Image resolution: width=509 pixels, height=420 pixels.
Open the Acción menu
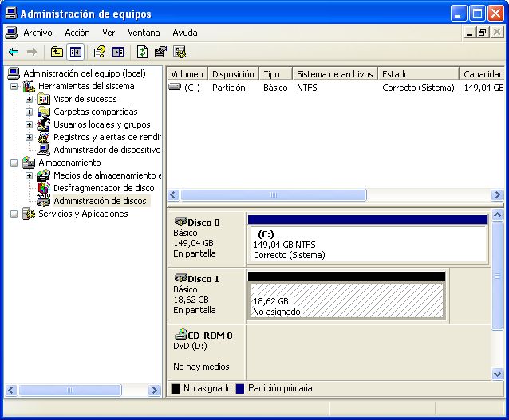pyautogui.click(x=77, y=33)
